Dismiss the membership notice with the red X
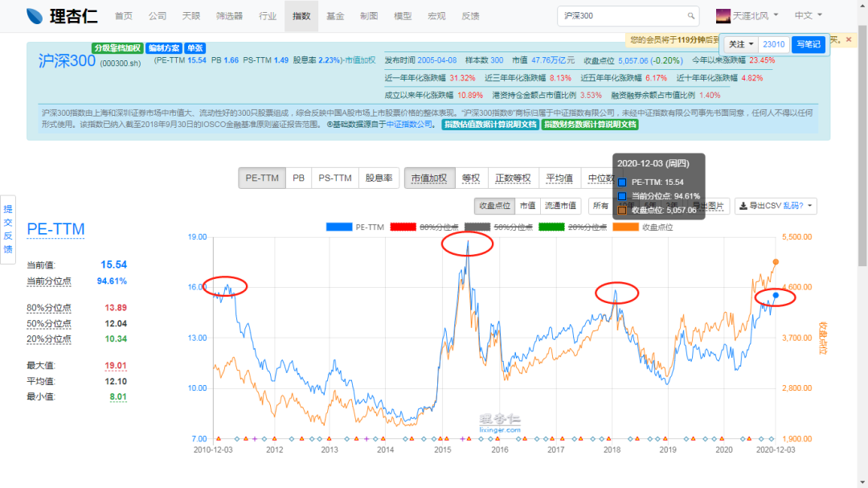Viewport: 868px width, 488px height. [849, 39]
